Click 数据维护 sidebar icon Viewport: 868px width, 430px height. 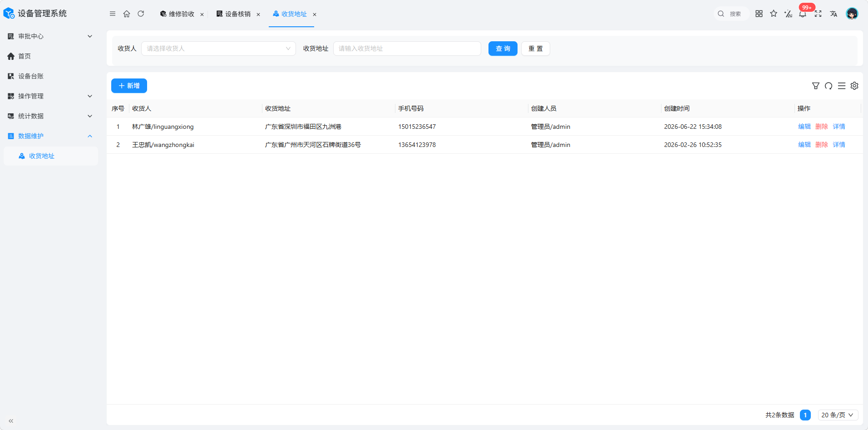11,136
